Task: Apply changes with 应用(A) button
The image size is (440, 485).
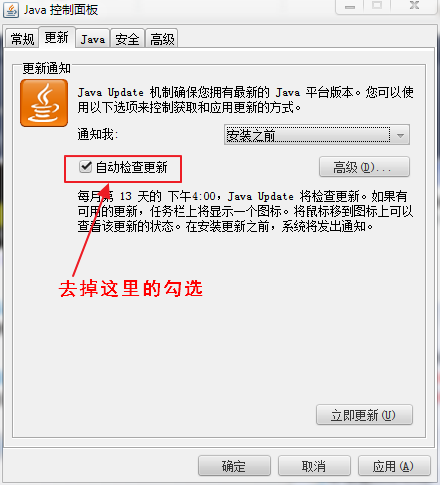Action: coord(394,466)
